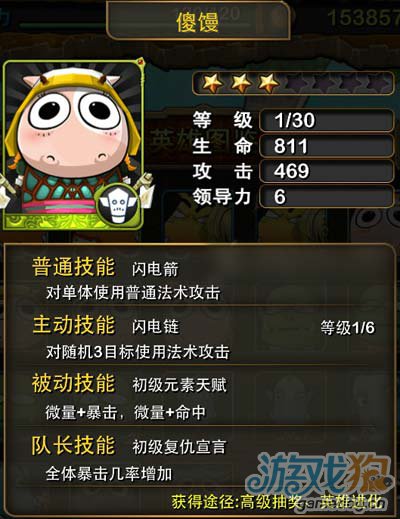This screenshot has height=519, width=400.
Task: Tap the 傻馒 hero portrait card
Action: [x=73, y=145]
